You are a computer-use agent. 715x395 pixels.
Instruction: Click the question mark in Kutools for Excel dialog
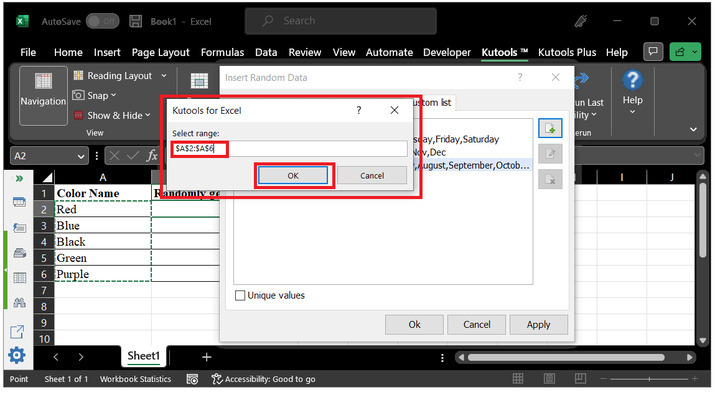pyautogui.click(x=359, y=110)
